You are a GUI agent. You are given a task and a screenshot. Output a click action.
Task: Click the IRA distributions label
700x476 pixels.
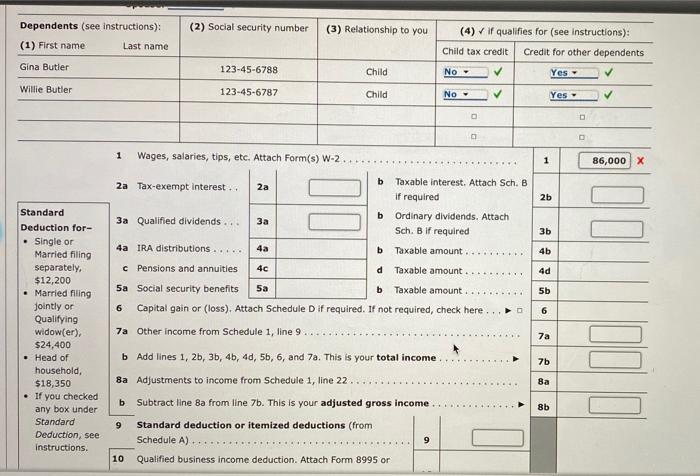(173, 249)
